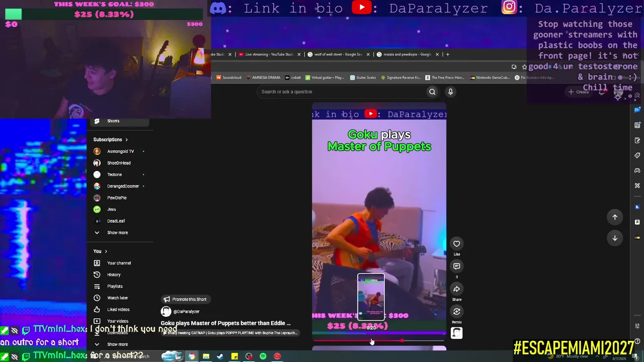The width and height of the screenshot is (644, 362).
Task: Open Your channel in the sidebar
Action: (x=120, y=263)
